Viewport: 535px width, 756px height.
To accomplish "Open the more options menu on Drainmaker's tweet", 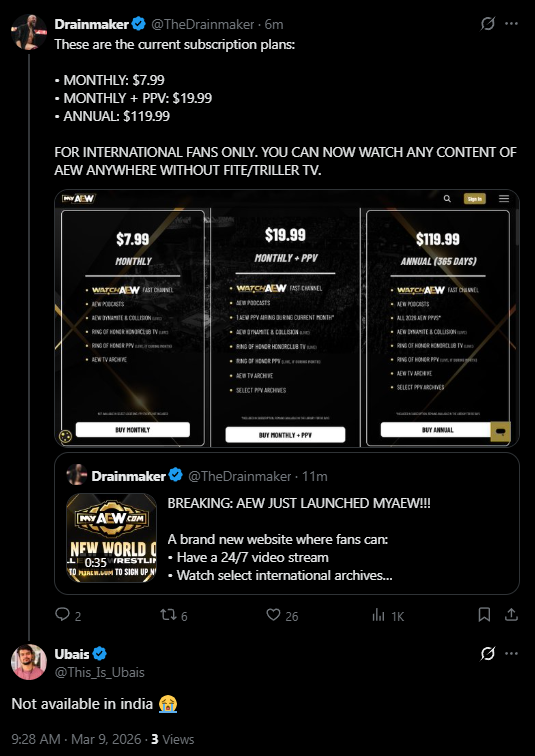I will pyautogui.click(x=511, y=24).
